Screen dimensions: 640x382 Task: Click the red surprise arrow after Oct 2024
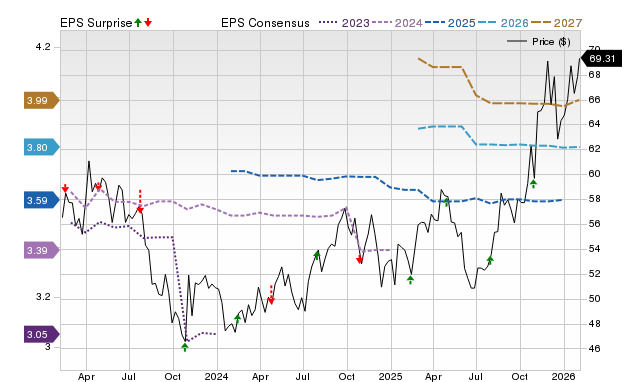click(x=360, y=259)
